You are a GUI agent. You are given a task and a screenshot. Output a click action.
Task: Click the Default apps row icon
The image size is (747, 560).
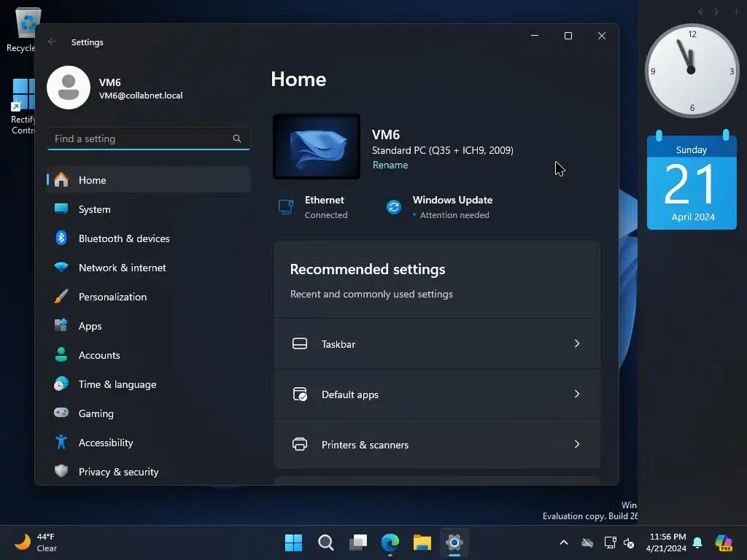[x=300, y=394]
